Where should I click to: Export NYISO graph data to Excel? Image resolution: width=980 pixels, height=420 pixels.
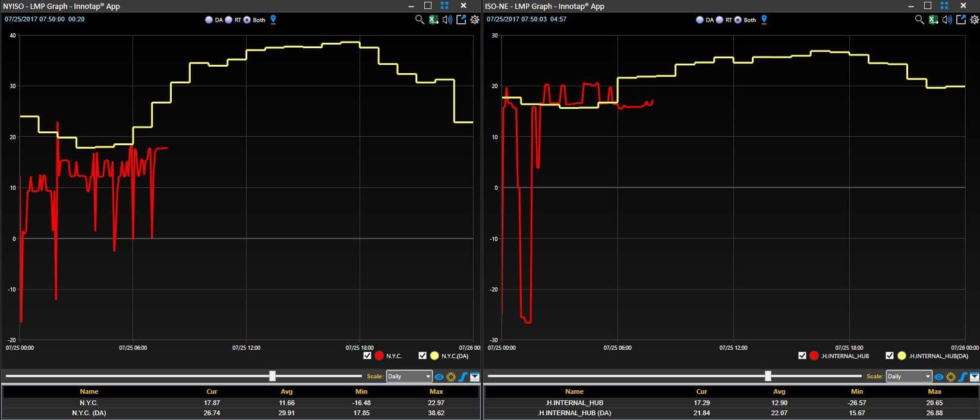pyautogui.click(x=434, y=20)
